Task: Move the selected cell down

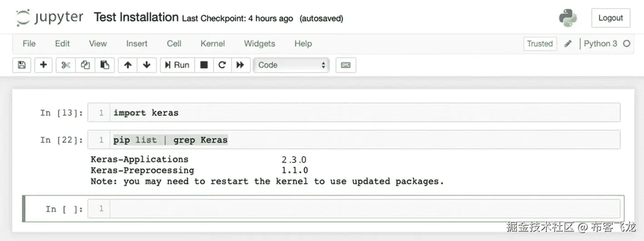Action: 147,65
